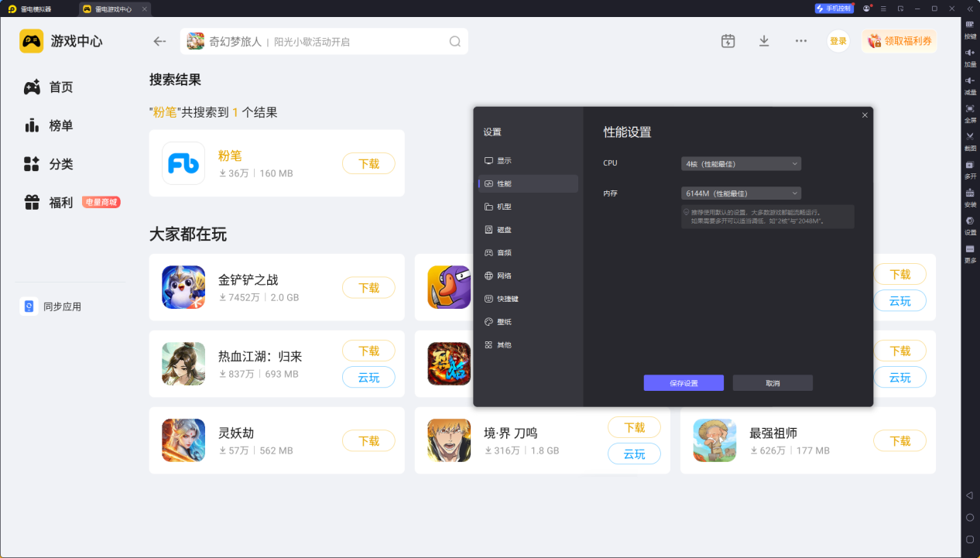Screen dimensions: 980x558
Task: Download 最强祖师
Action: [x=899, y=440]
